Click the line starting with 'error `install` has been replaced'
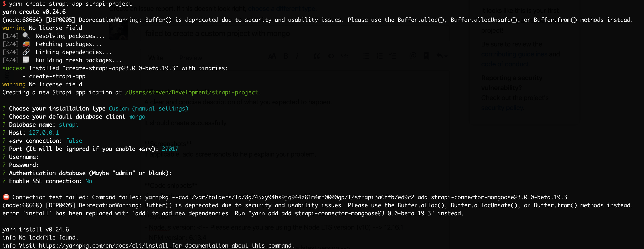This screenshot has width=644, height=249. click(233, 213)
